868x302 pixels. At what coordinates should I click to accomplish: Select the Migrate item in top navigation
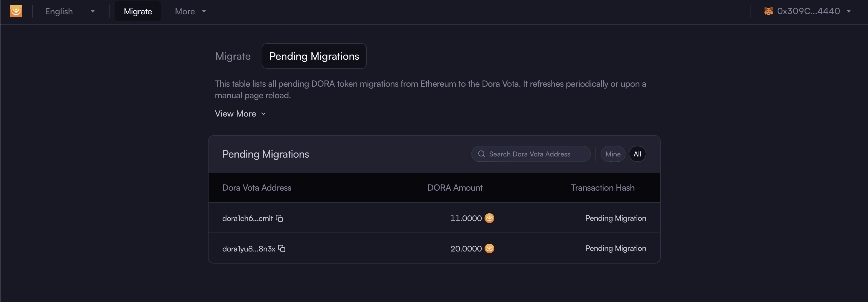[138, 11]
